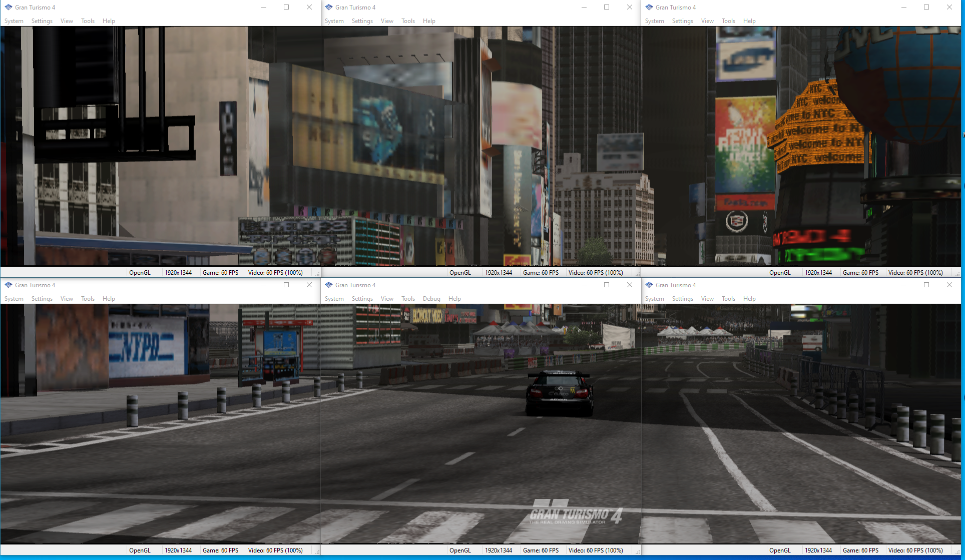This screenshot has width=965, height=560.
Task: Click the app icon in bottom-left Gran Turismo 4 window
Action: point(9,285)
